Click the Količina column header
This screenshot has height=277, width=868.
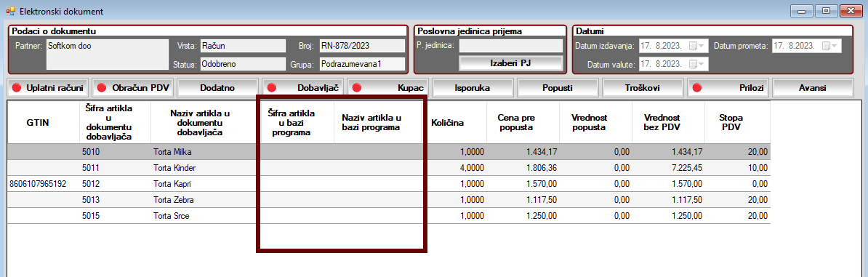pos(456,122)
